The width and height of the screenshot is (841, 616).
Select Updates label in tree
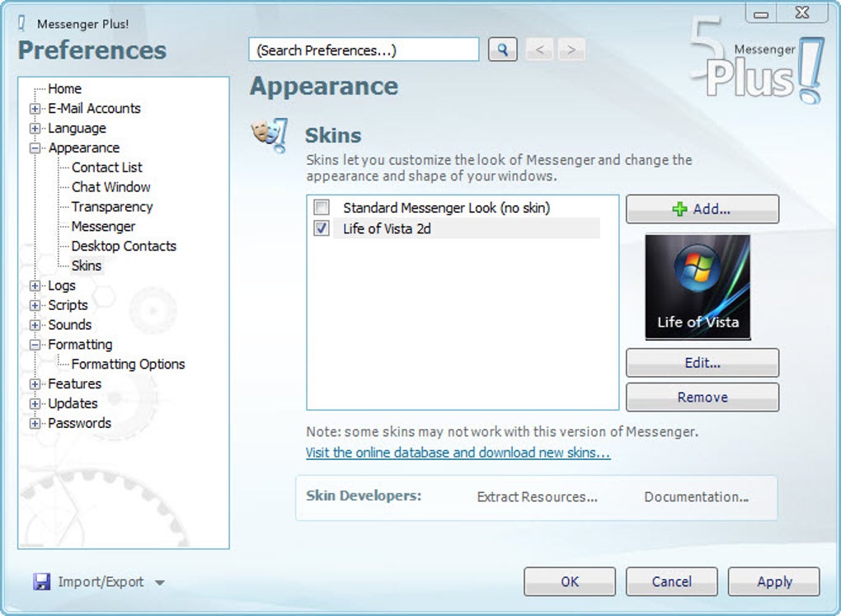pyautogui.click(x=73, y=403)
